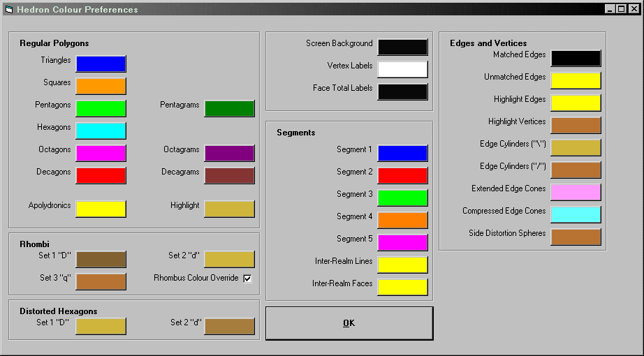The height and width of the screenshot is (356, 644).
Task: Click the Matched Edges black swatch
Action: click(576, 58)
